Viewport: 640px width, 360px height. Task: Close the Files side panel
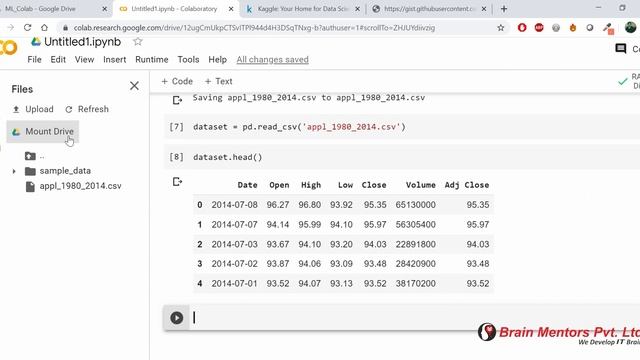[134, 86]
